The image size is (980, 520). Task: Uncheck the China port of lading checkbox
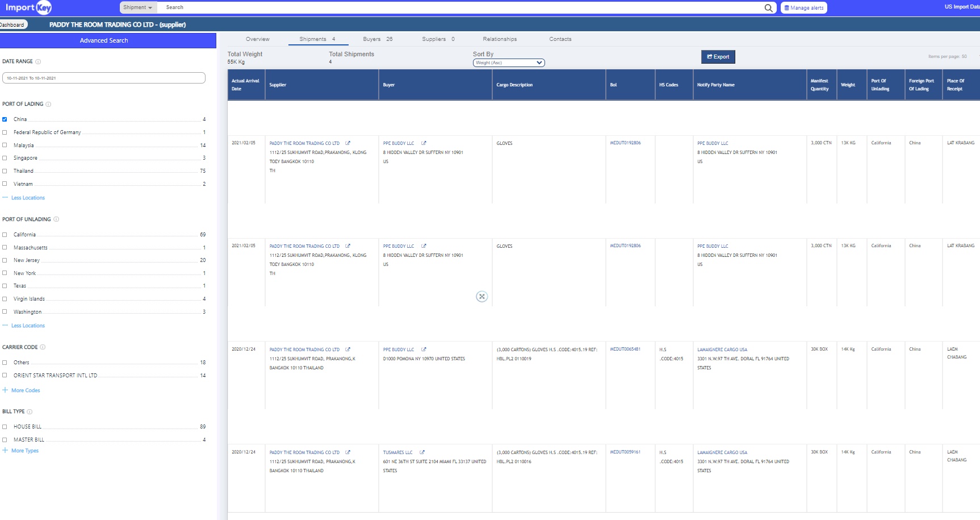tap(5, 119)
